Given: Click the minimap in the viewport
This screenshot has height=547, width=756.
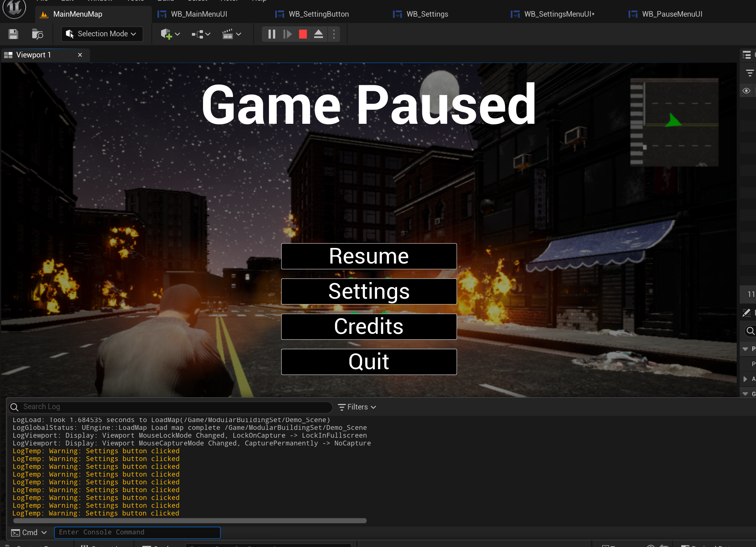Looking at the screenshot, I should (674, 122).
